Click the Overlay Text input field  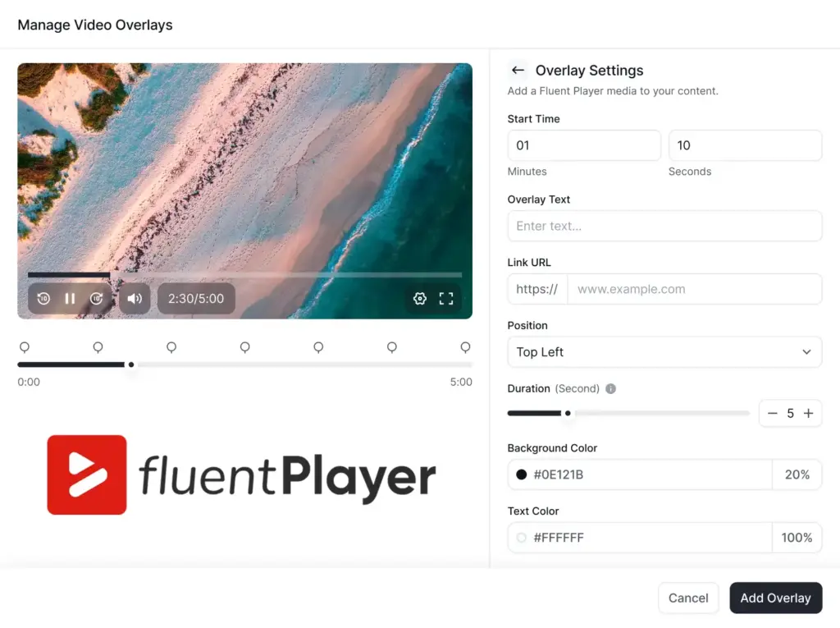[664, 226]
